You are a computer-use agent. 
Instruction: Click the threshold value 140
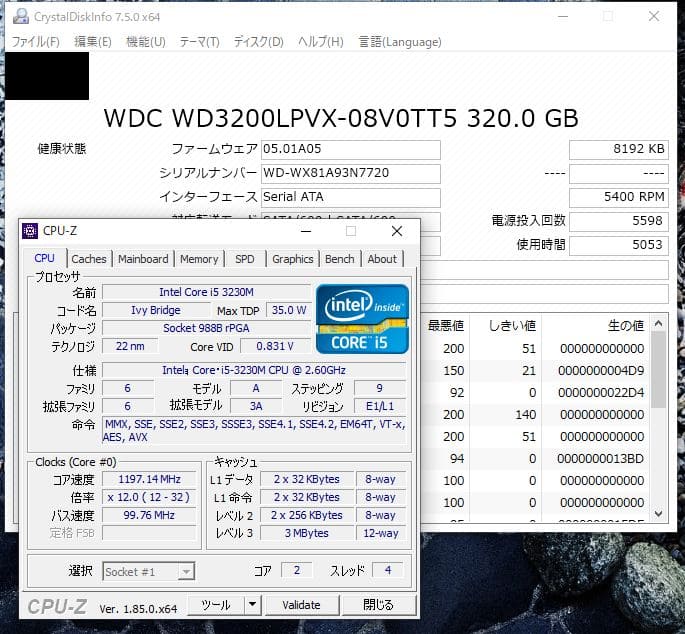coord(526,415)
